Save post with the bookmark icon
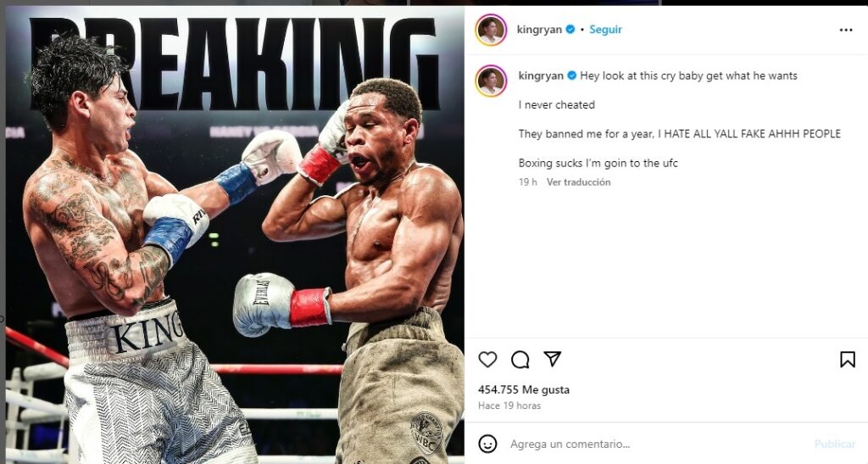 [848, 360]
